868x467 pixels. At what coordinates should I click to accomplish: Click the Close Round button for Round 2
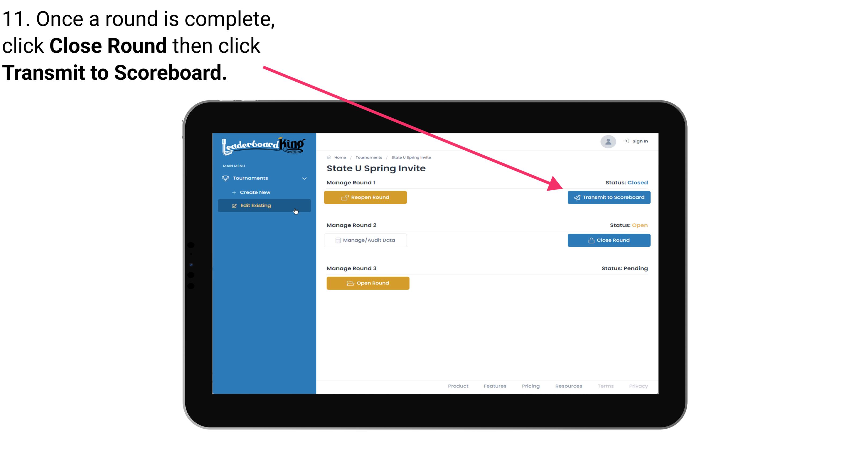[609, 240]
